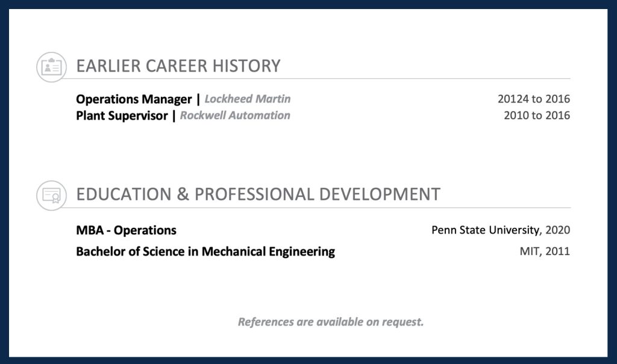Click the MIT, 2011 text

[545, 252]
